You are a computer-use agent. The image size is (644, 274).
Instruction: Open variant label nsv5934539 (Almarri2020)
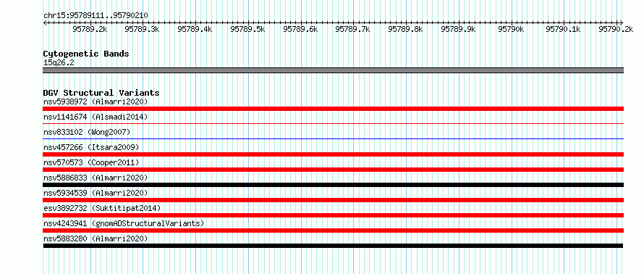[96, 193]
